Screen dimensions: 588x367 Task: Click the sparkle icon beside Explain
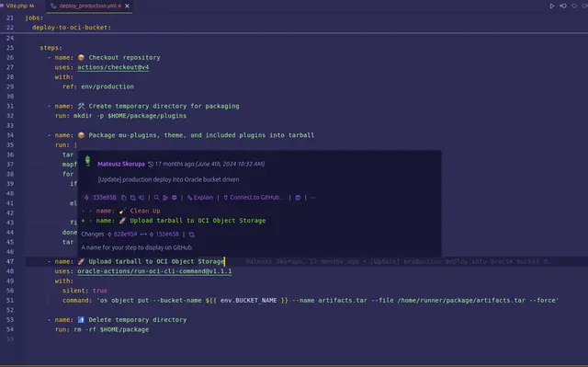(x=190, y=198)
